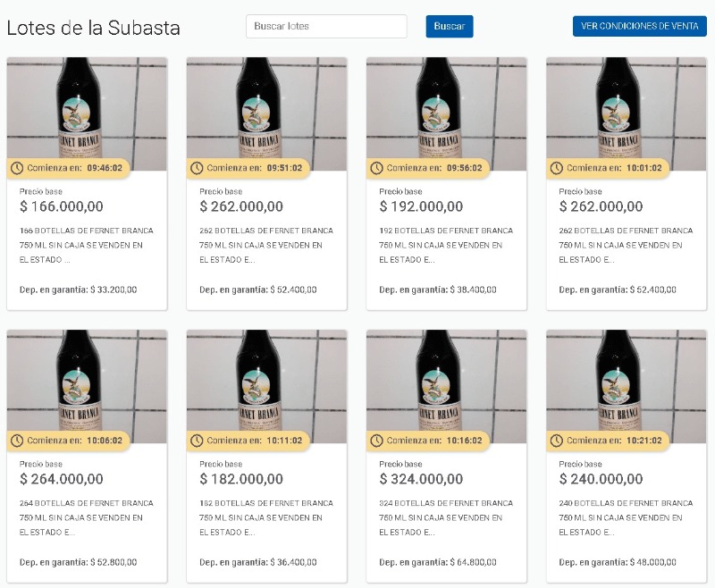Click the clock icon on the 09:56:02 countdown

pos(376,168)
